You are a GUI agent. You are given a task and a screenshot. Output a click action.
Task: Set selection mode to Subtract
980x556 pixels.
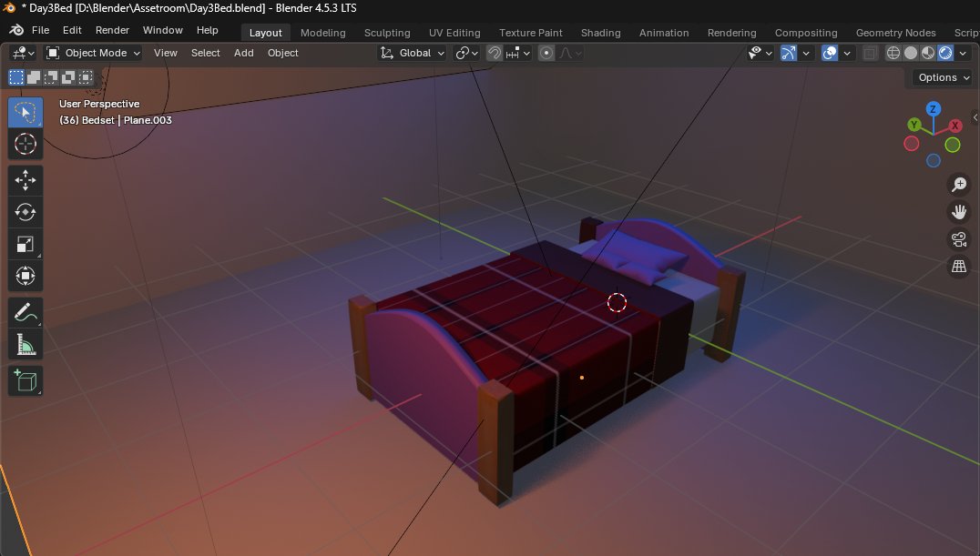51,77
